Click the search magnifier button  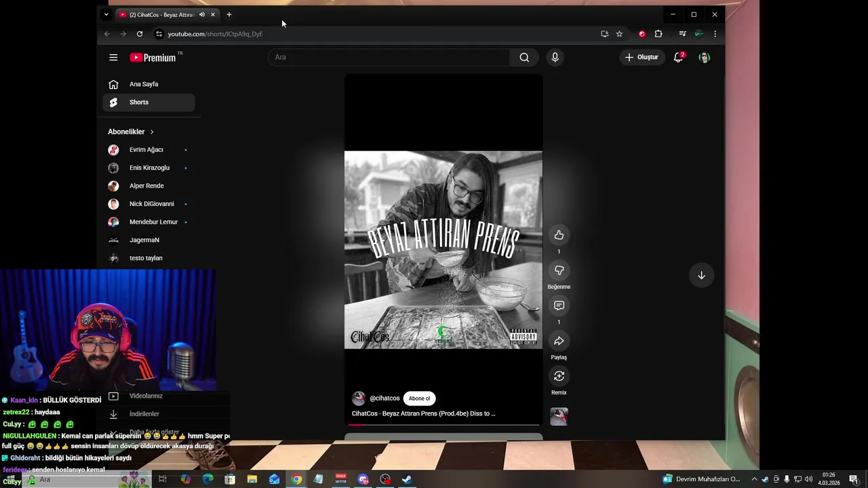(x=524, y=58)
